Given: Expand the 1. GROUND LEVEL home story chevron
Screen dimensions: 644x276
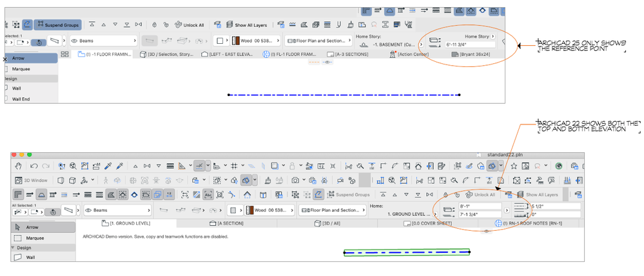Looking at the screenshot, I should pyautogui.click(x=435, y=214).
